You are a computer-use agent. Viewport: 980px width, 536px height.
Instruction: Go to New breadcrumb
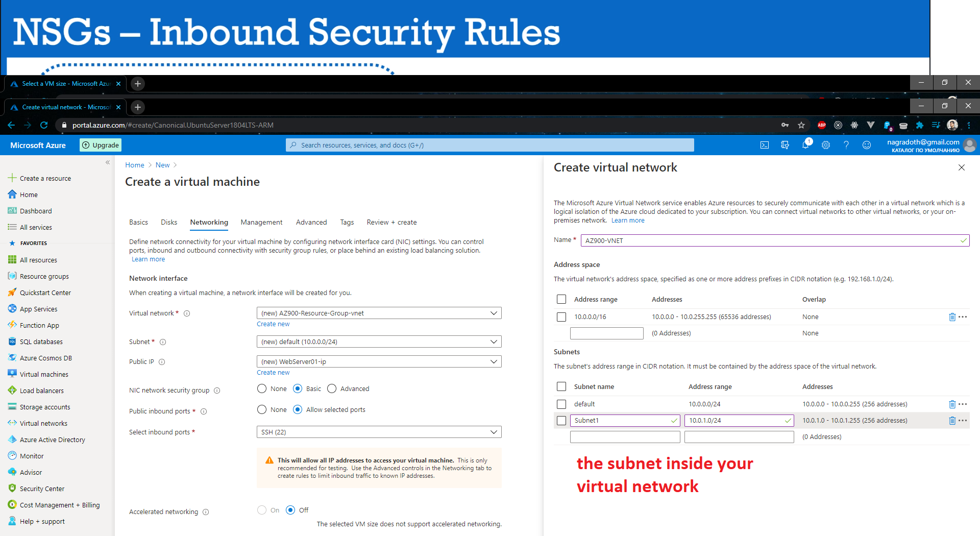tap(162, 165)
